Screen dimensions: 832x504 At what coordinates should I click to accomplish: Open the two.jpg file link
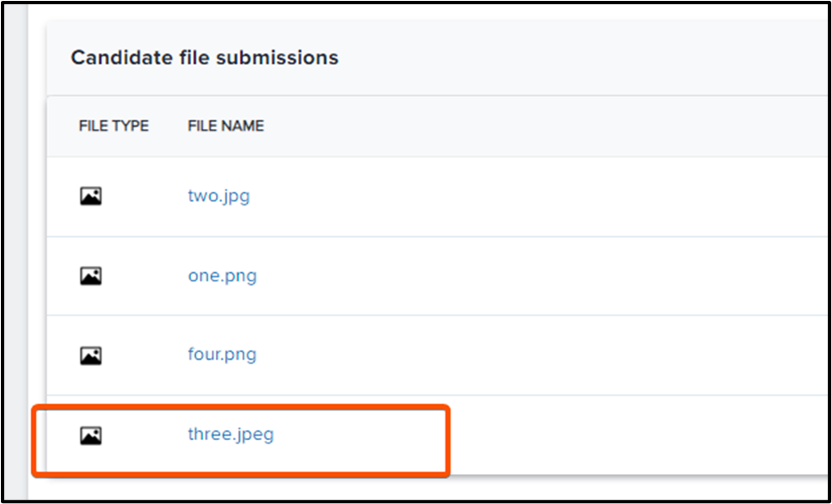pos(218,196)
